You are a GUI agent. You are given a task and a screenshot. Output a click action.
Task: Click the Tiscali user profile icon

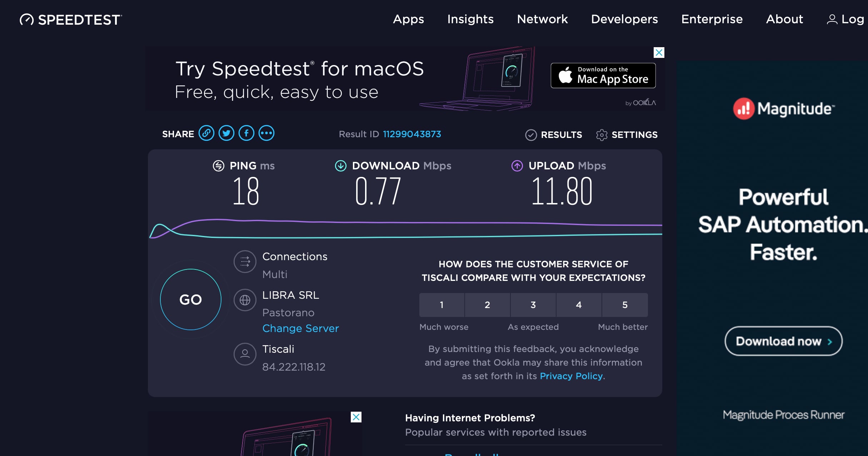(245, 354)
